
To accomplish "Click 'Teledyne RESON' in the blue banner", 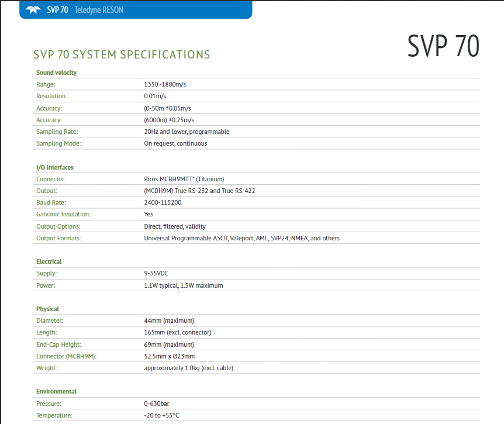I will pyautogui.click(x=99, y=10).
